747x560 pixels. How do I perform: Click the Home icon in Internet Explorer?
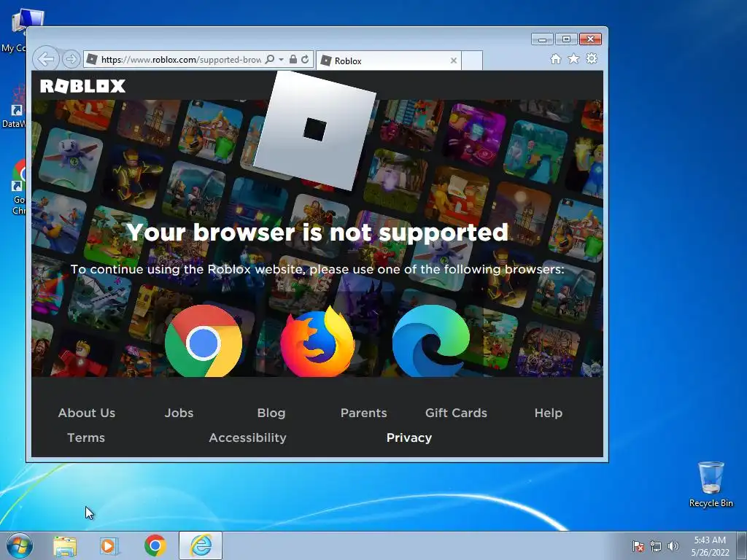555,59
